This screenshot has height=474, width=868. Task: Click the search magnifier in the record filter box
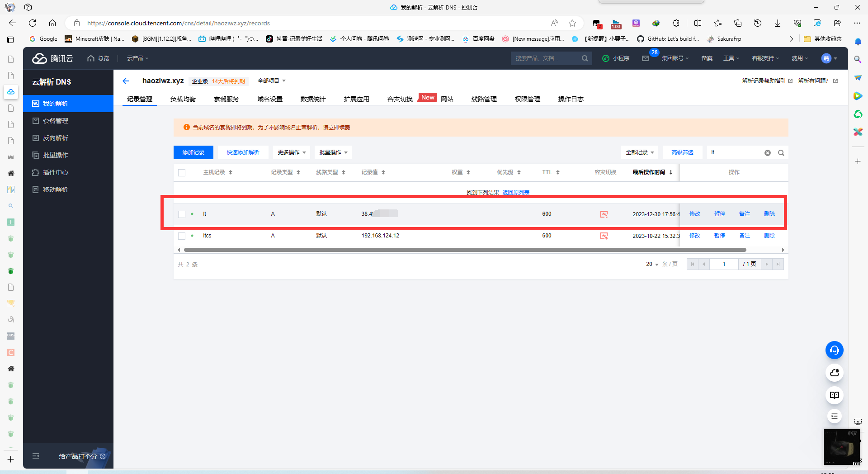tap(781, 153)
